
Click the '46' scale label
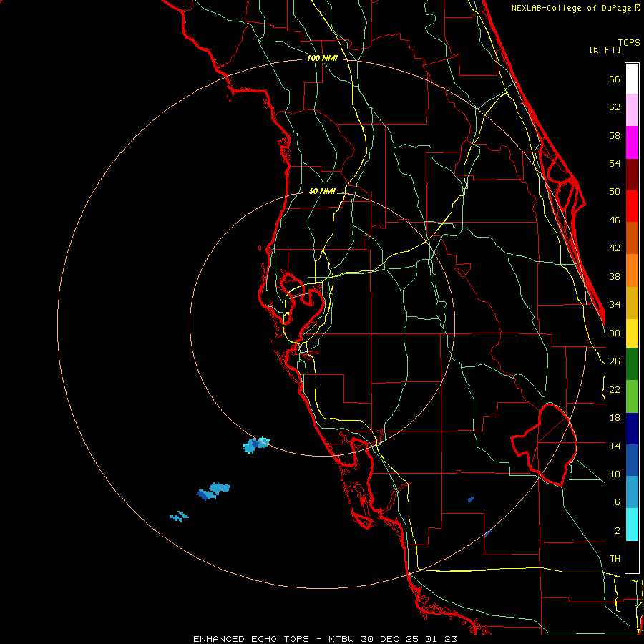pyautogui.click(x=615, y=220)
